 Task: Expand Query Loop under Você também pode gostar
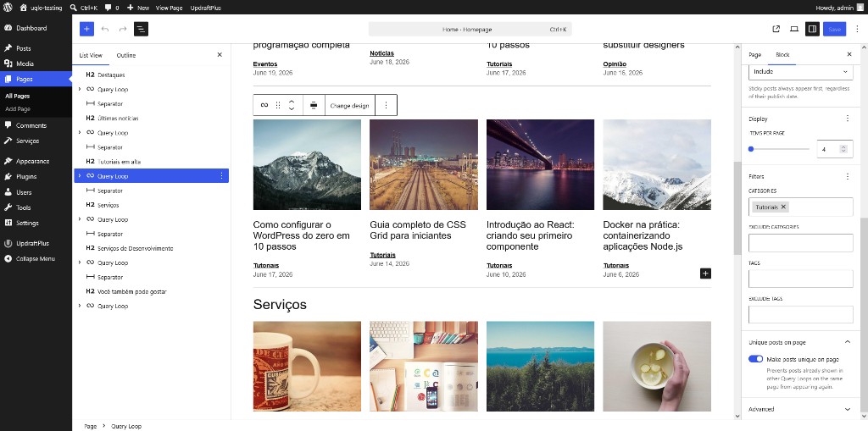click(79, 306)
